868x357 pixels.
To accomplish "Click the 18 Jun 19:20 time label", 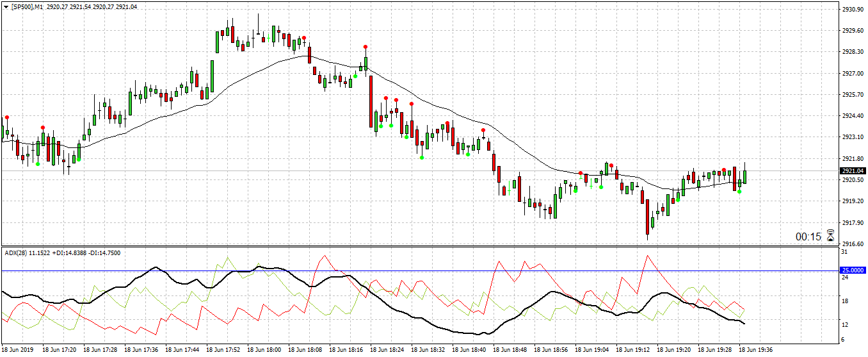I will pyautogui.click(x=674, y=351).
